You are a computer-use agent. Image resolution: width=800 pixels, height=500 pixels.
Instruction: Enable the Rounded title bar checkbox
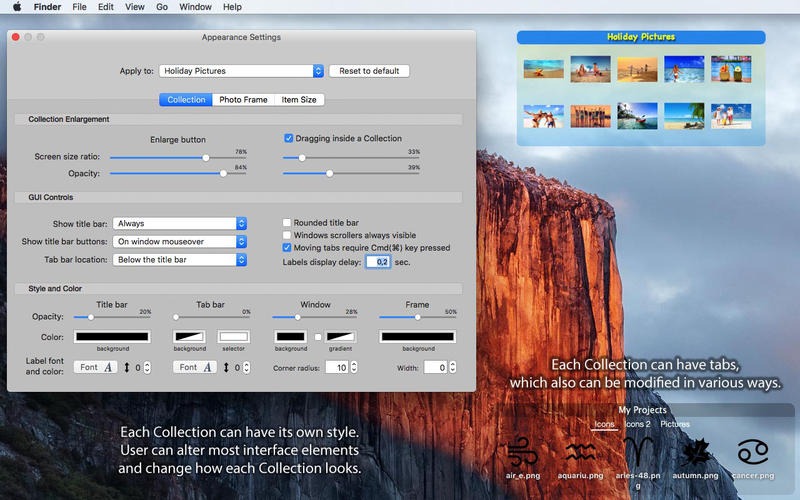(287, 223)
